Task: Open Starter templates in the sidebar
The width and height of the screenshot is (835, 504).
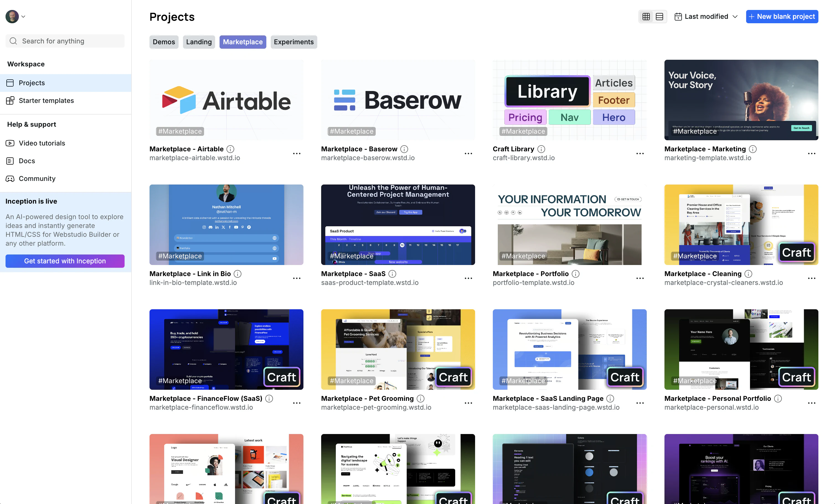Action: click(x=66, y=100)
